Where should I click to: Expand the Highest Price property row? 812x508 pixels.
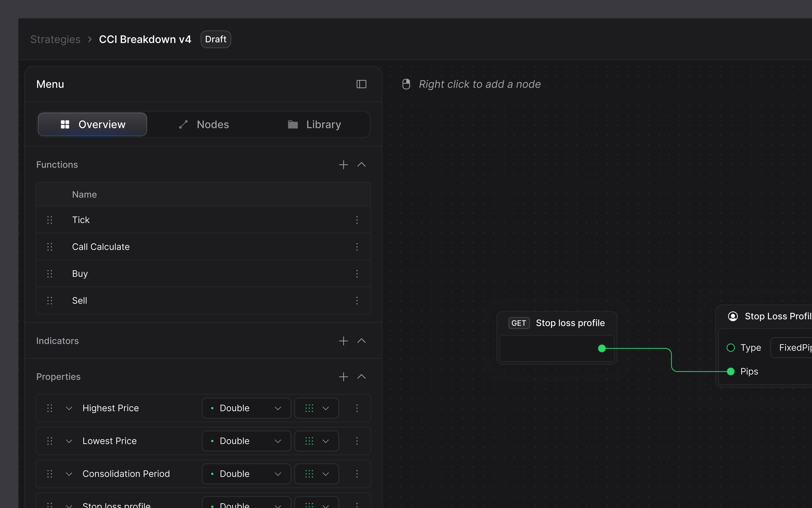click(69, 408)
